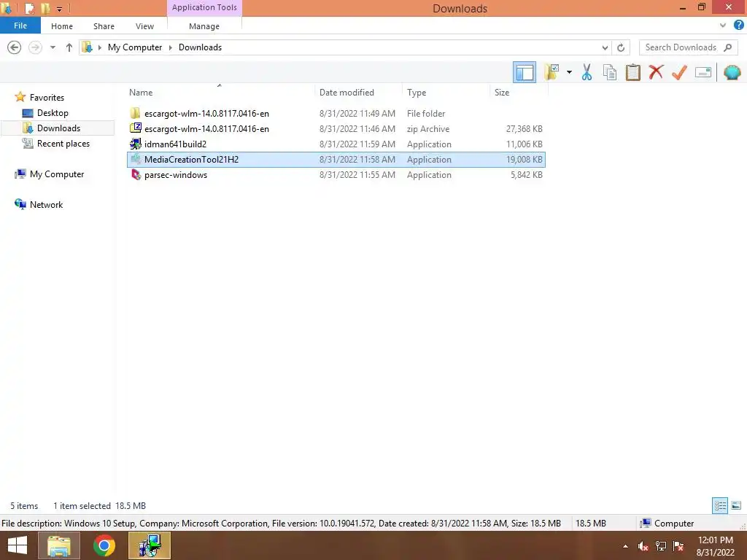Open the address bar history dropdown
This screenshot has width=747, height=560.
(x=605, y=47)
